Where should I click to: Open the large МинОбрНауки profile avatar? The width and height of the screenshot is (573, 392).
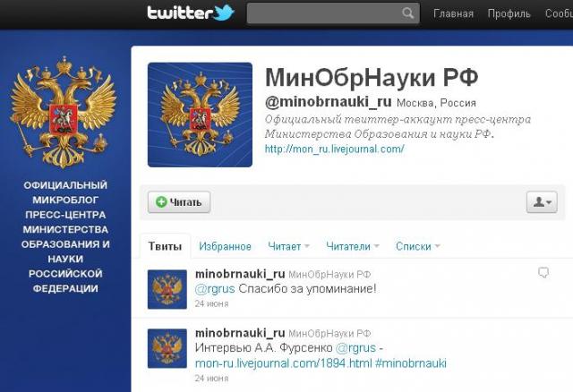click(200, 115)
